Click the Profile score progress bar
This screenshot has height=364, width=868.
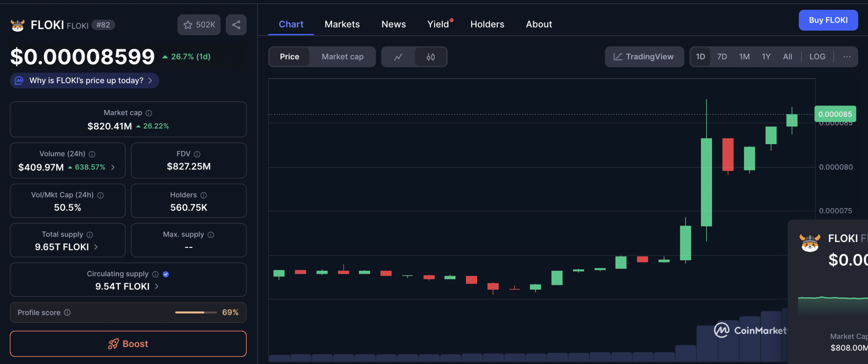pos(196,313)
